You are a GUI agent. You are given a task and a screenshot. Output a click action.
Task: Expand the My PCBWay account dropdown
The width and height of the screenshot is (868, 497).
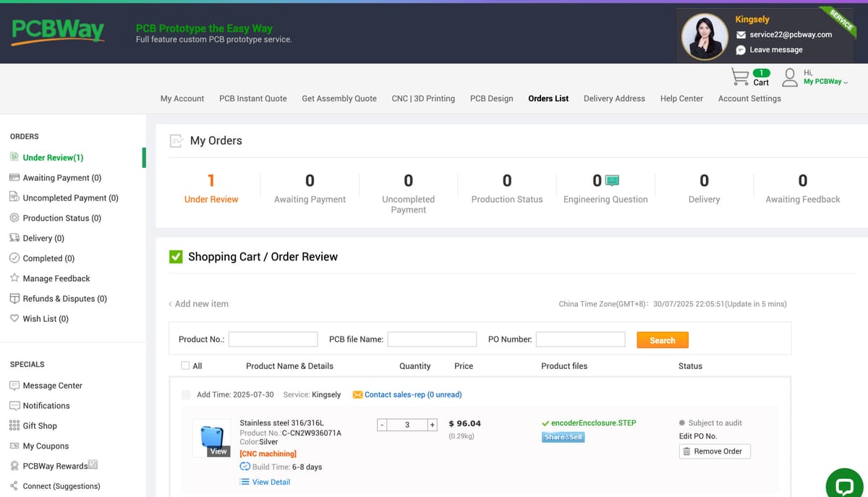click(x=825, y=82)
